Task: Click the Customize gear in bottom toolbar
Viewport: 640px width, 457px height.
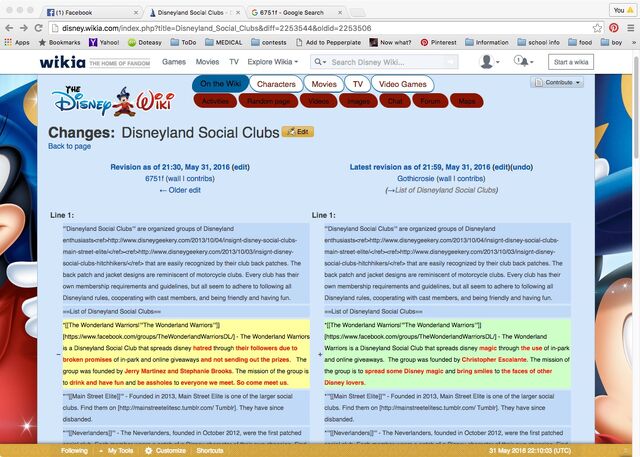Action: (x=165, y=450)
